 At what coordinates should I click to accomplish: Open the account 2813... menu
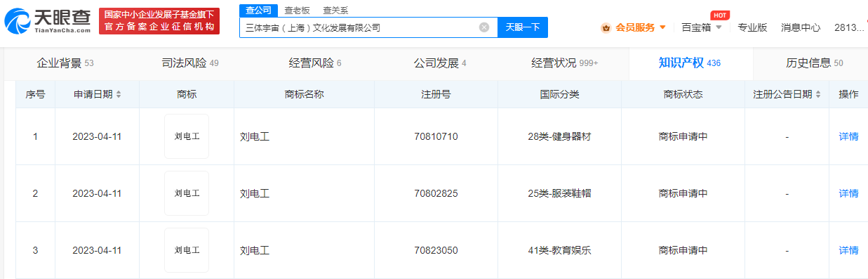850,27
